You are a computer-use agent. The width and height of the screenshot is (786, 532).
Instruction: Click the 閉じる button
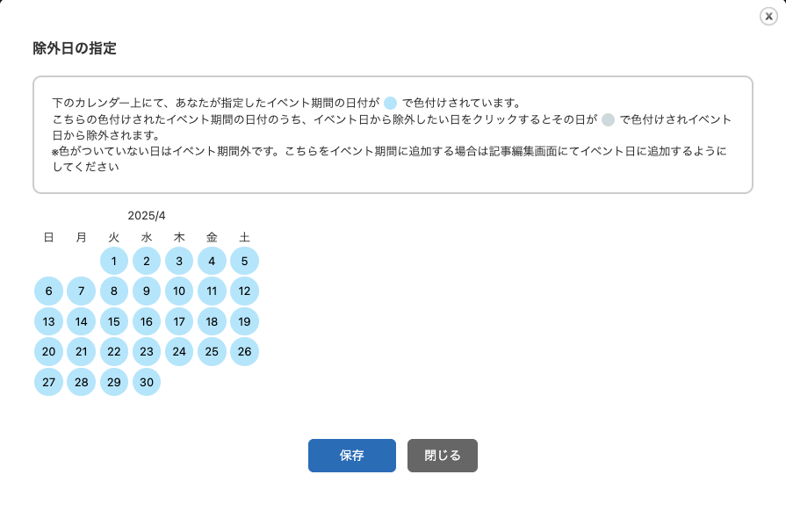pyautogui.click(x=442, y=456)
